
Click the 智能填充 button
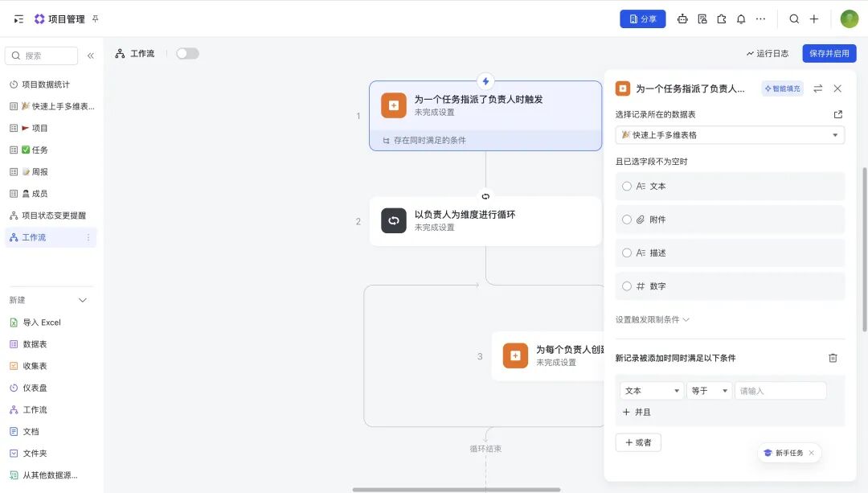click(x=782, y=88)
